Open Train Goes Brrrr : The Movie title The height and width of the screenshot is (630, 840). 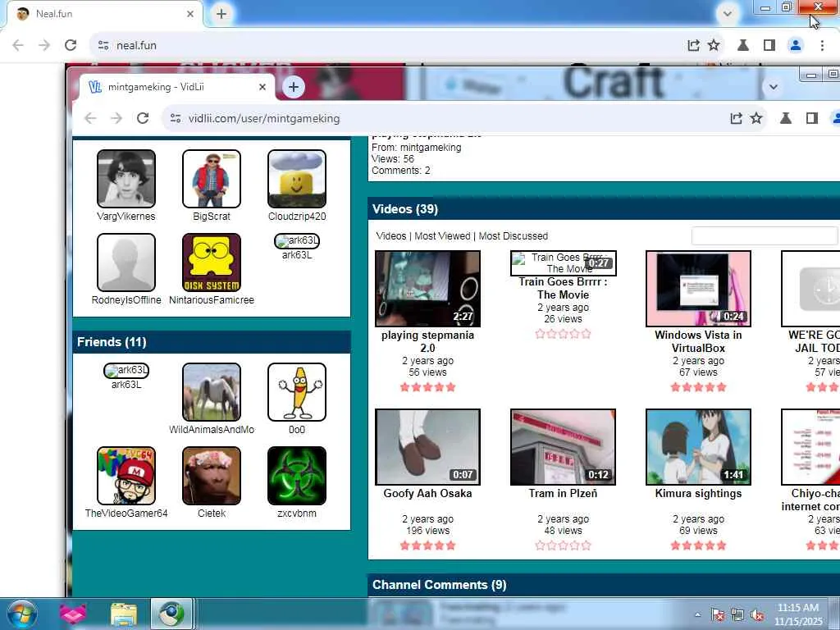(x=563, y=288)
